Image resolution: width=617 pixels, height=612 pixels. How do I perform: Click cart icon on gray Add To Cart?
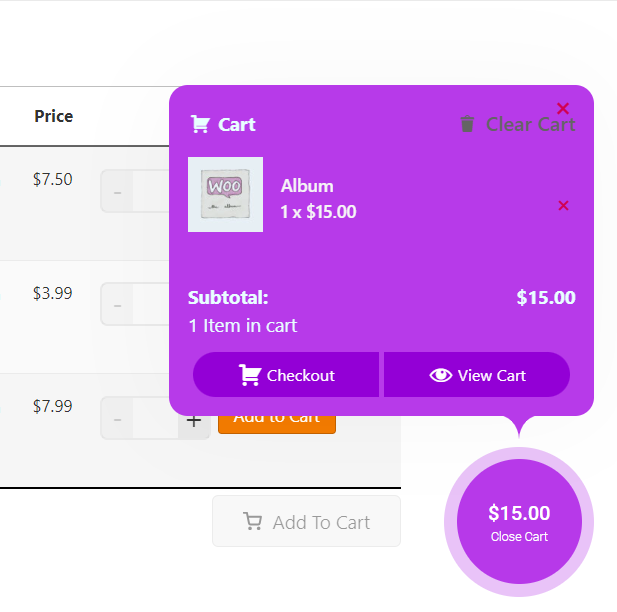pos(253,522)
